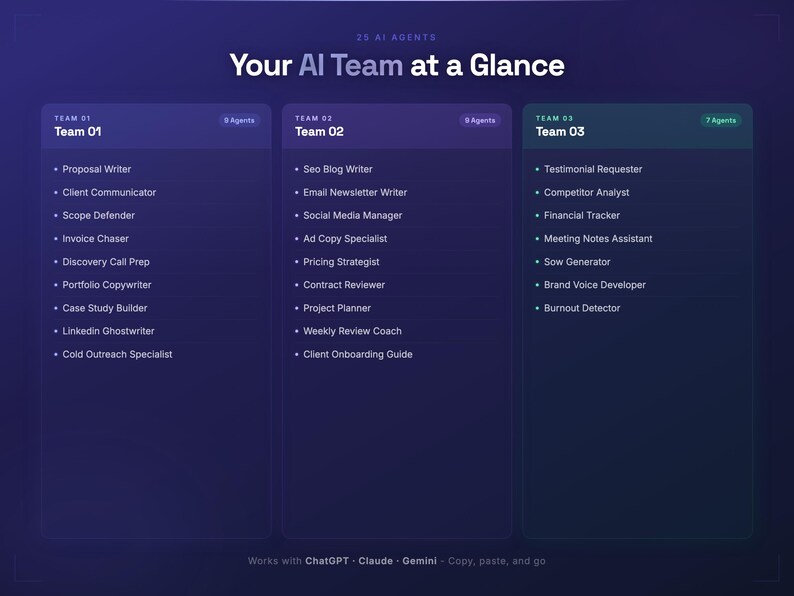This screenshot has width=794, height=596.
Task: Select Client Onboarding Guide agent
Action: 358,354
